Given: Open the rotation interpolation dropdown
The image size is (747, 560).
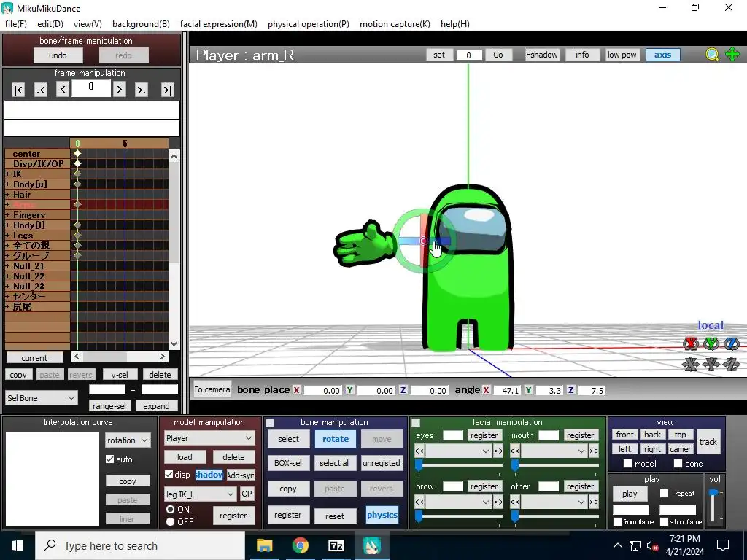Looking at the screenshot, I should tap(128, 440).
